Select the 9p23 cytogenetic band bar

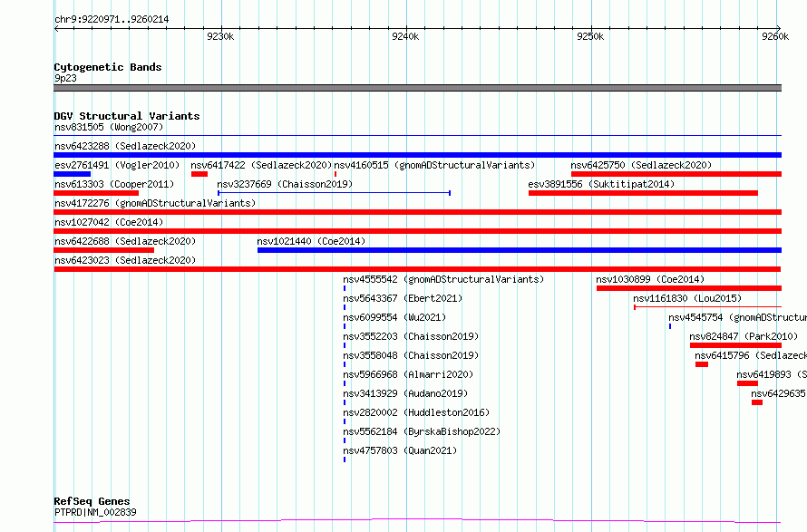(x=417, y=88)
